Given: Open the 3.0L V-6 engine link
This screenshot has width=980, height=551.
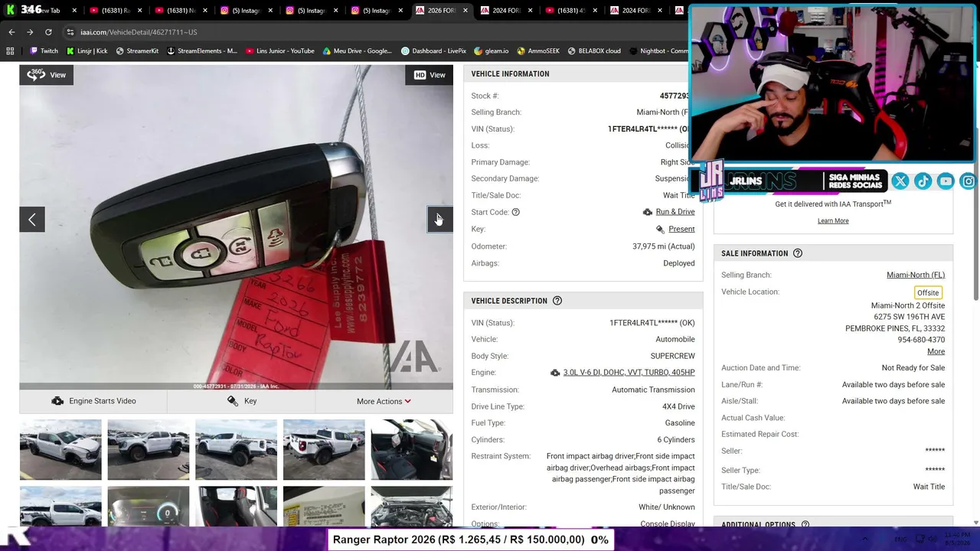Looking at the screenshot, I should 629,373.
